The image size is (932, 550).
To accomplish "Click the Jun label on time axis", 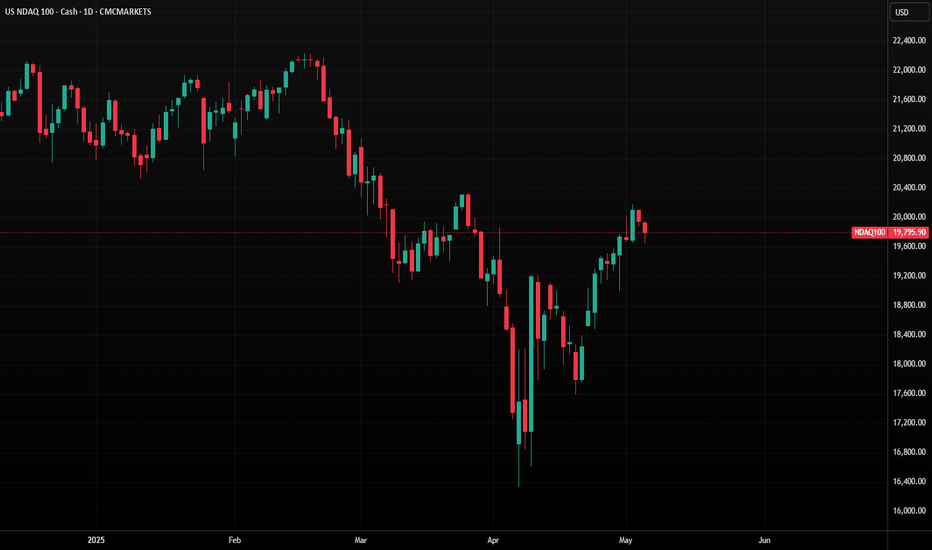I will click(x=764, y=540).
